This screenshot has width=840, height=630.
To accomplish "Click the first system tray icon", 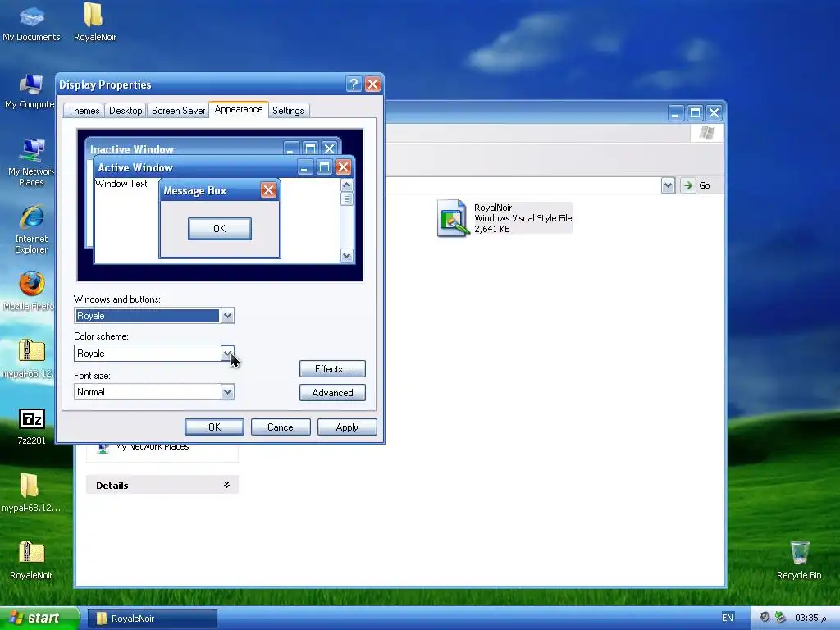I will [765, 617].
